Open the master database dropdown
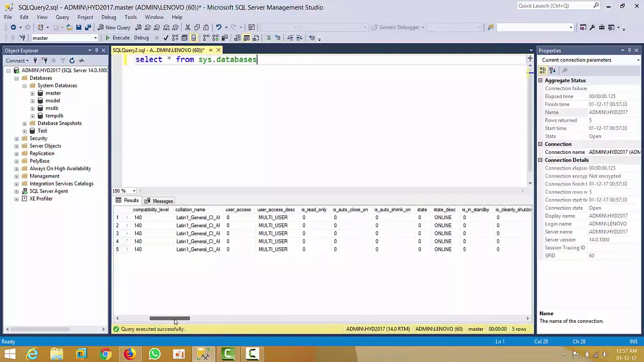This screenshot has width=644, height=362. [x=95, y=38]
